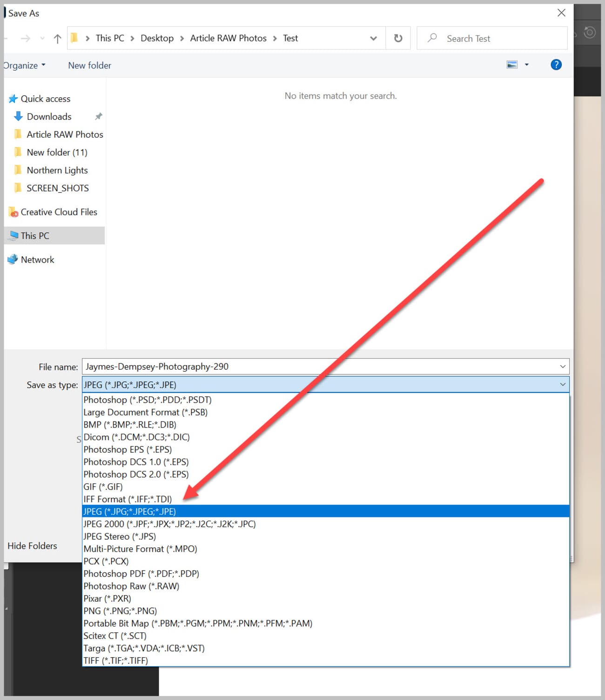Select TIFF format from the list
The image size is (605, 700).
[x=115, y=660]
